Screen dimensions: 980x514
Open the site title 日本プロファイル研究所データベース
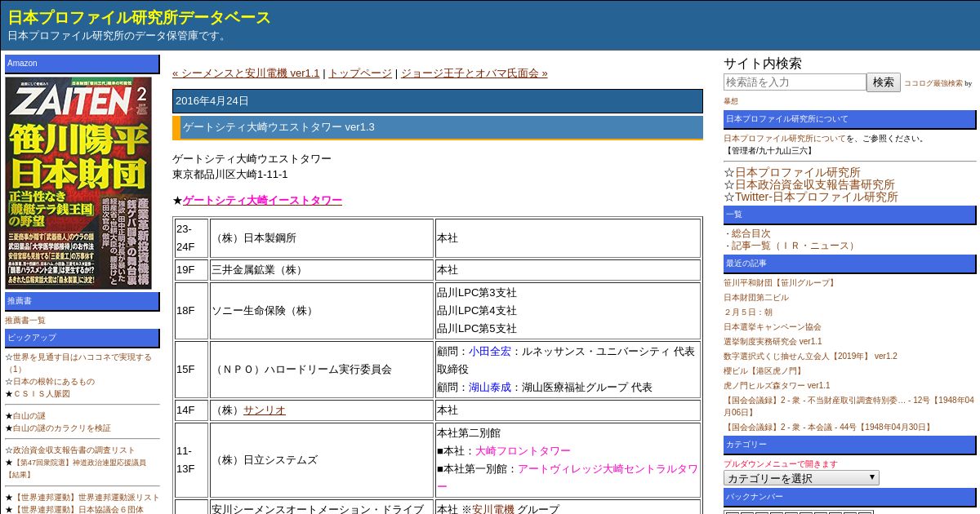coord(140,17)
